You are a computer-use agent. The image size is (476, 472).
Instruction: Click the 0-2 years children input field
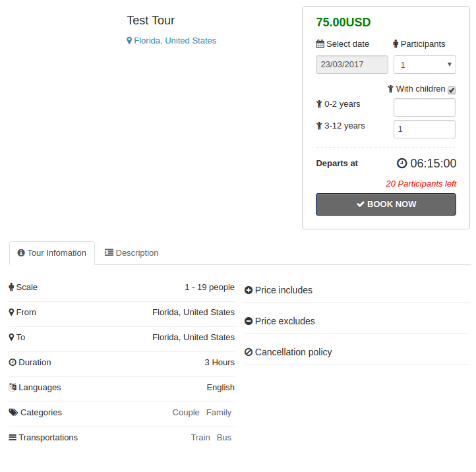424,107
